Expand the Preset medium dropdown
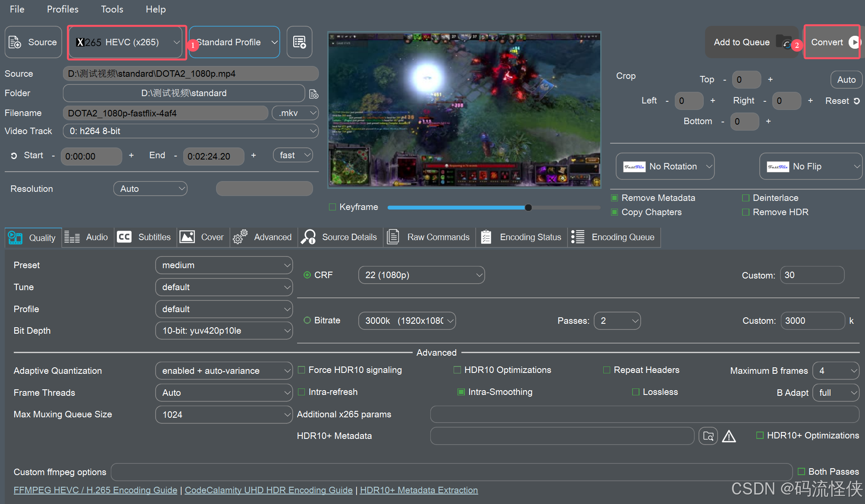The height and width of the screenshot is (504, 865). point(223,265)
